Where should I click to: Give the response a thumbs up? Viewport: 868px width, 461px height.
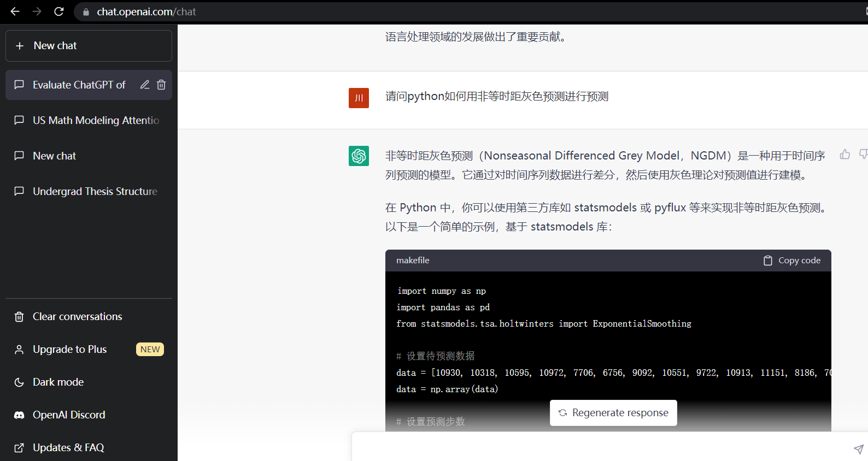click(x=845, y=155)
